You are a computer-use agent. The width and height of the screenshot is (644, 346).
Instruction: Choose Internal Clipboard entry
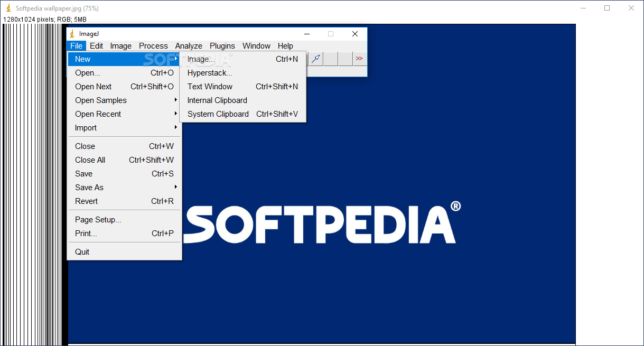tap(243, 100)
